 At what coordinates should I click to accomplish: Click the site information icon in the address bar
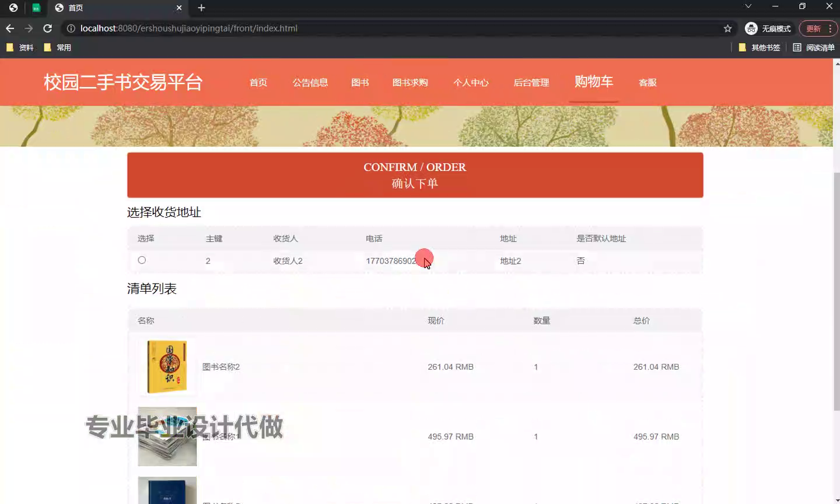71,28
